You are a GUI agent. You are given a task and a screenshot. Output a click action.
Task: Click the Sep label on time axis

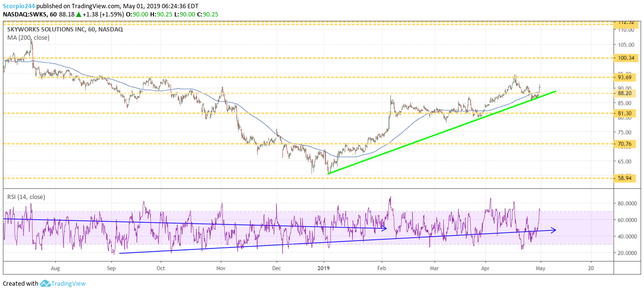[111, 267]
